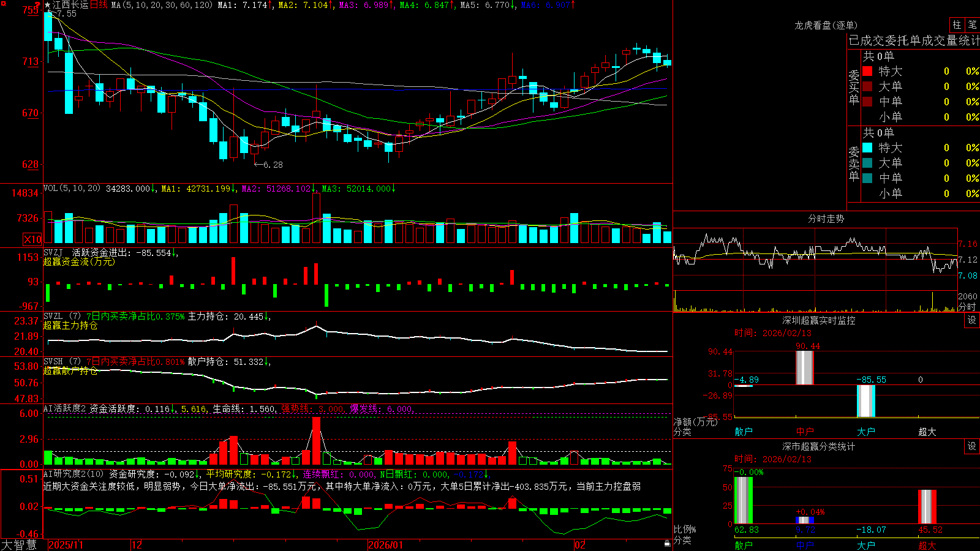Open the red question mark help icon
Viewport: 980px width, 551px height.
[38, 5]
